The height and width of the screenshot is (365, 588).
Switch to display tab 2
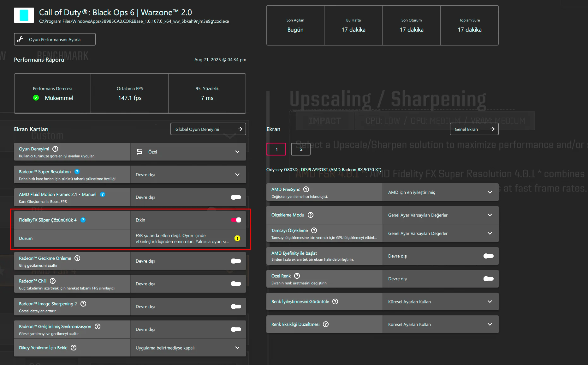[x=301, y=149]
